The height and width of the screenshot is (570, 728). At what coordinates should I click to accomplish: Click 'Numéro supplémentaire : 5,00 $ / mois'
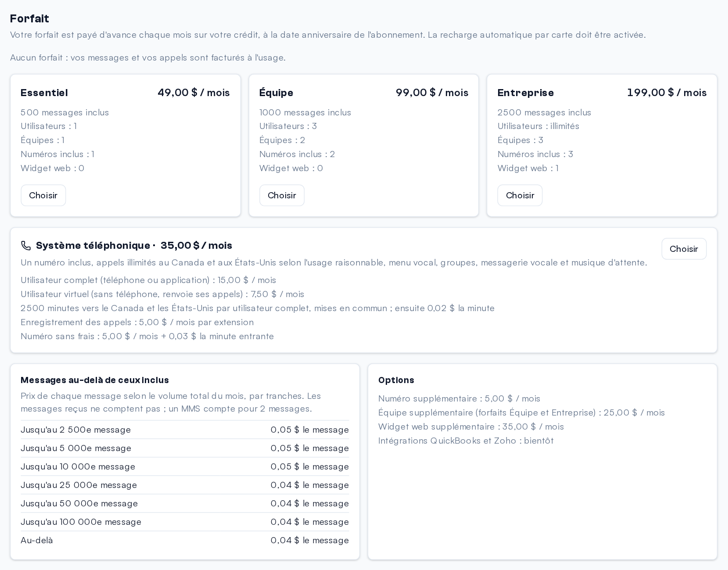coord(459,398)
